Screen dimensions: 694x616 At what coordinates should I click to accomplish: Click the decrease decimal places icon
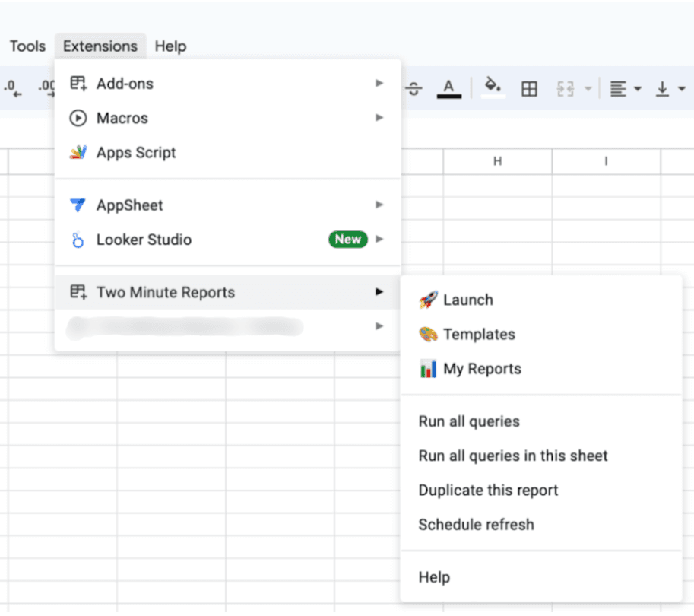13,89
